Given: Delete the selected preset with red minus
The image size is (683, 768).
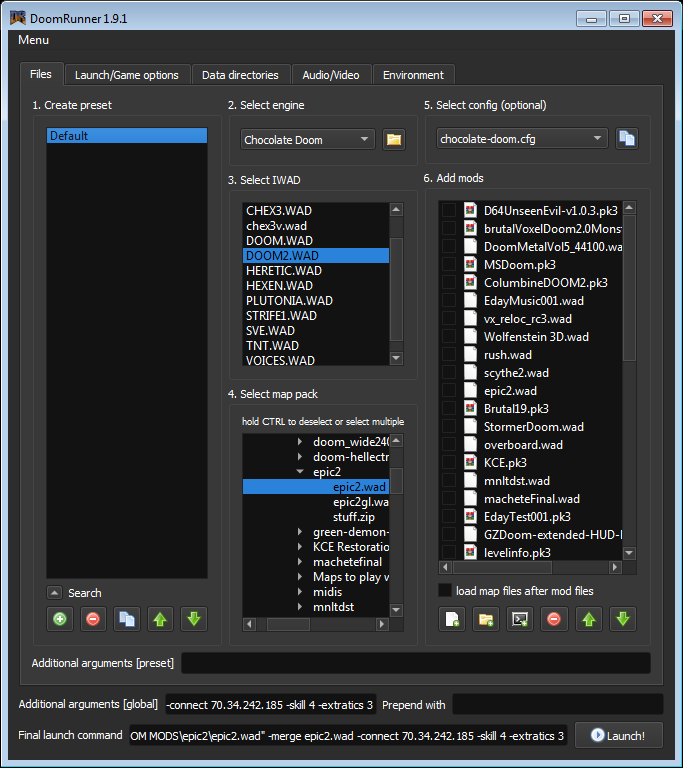Looking at the screenshot, I should pyautogui.click(x=93, y=619).
